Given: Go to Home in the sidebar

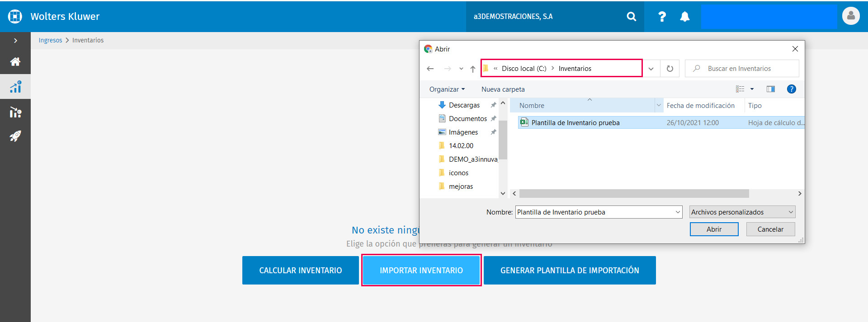Looking at the screenshot, I should (x=15, y=61).
